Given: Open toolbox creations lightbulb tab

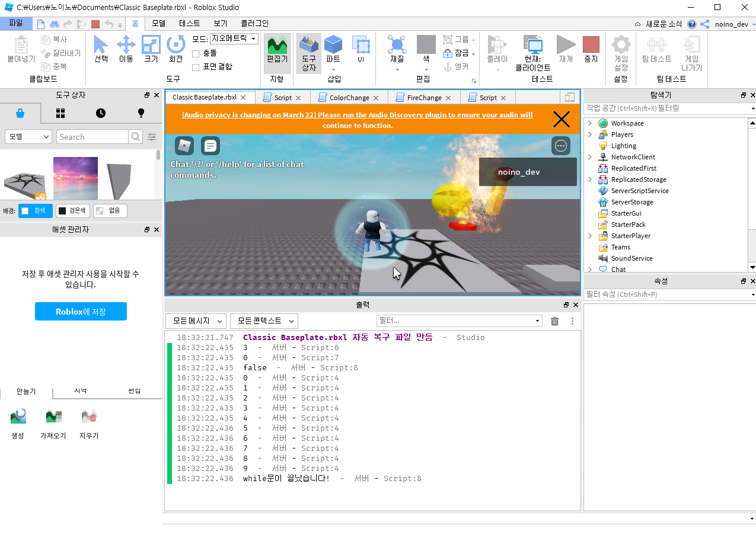Looking at the screenshot, I should tap(141, 113).
